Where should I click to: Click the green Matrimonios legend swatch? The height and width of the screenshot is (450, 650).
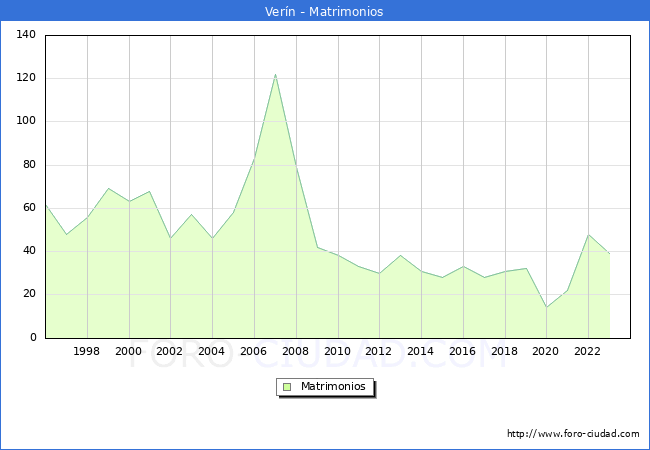tap(287, 387)
